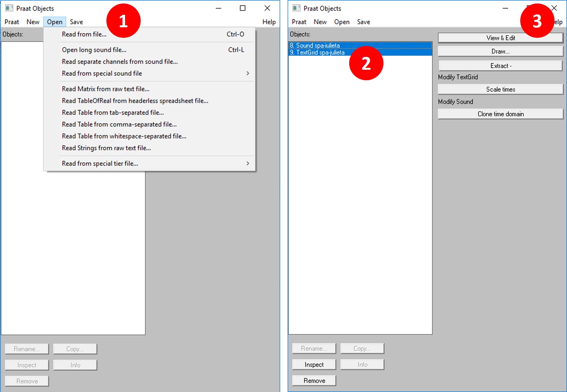This screenshot has width=567, height=392.
Task: Choose Read TableOfReal from headerless spreadsheet file...
Action: (149, 101)
